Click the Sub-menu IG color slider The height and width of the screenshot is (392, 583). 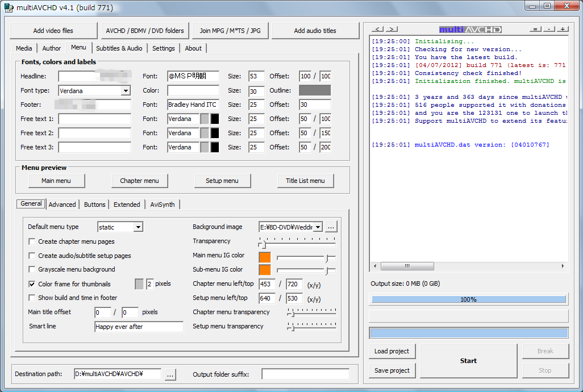coord(306,270)
